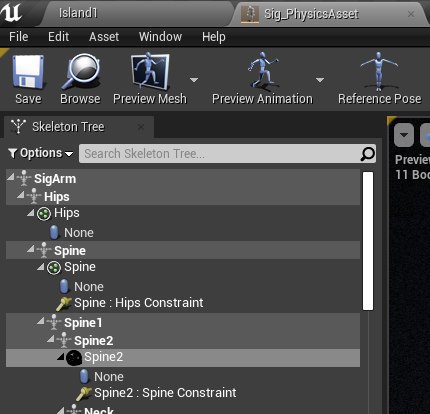The height and width of the screenshot is (414, 430).
Task: Collapse the SigArm root bone
Action: (11, 177)
